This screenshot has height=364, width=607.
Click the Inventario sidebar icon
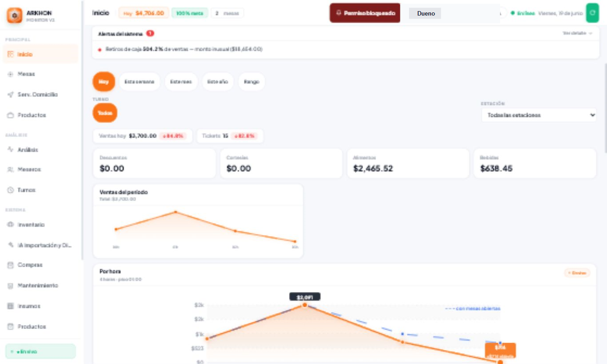[x=11, y=225]
